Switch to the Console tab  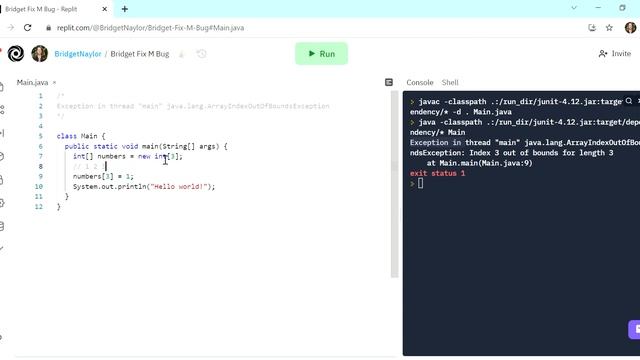420,82
